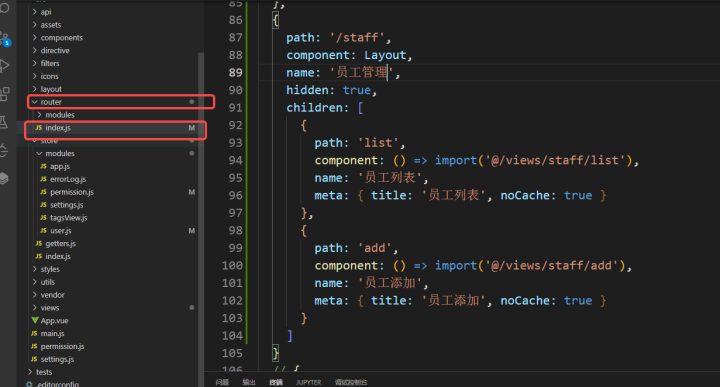720x387 pixels.
Task: Click the word Layout on line 88
Action: click(385, 55)
